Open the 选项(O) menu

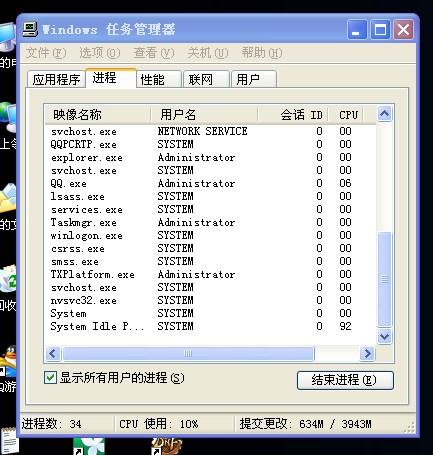[100, 53]
